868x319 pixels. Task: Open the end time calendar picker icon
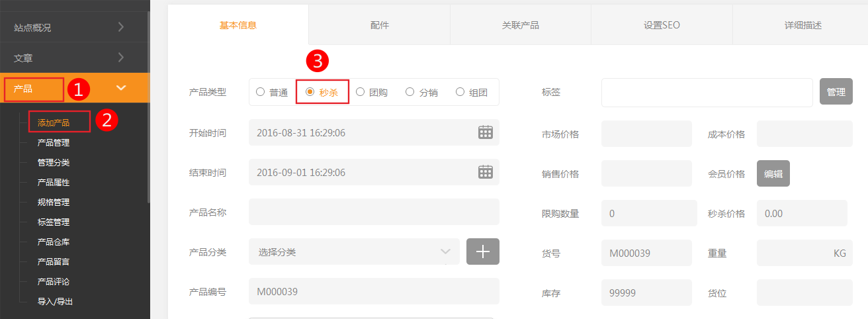[x=486, y=172]
